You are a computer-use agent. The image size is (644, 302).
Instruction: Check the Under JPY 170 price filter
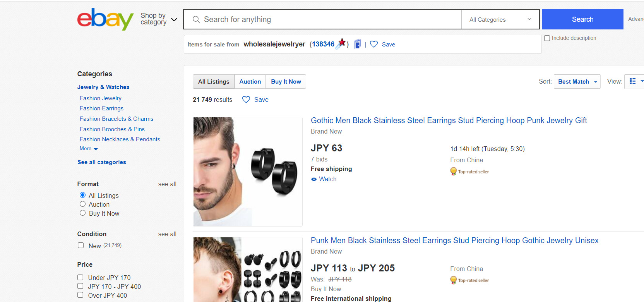(80, 277)
